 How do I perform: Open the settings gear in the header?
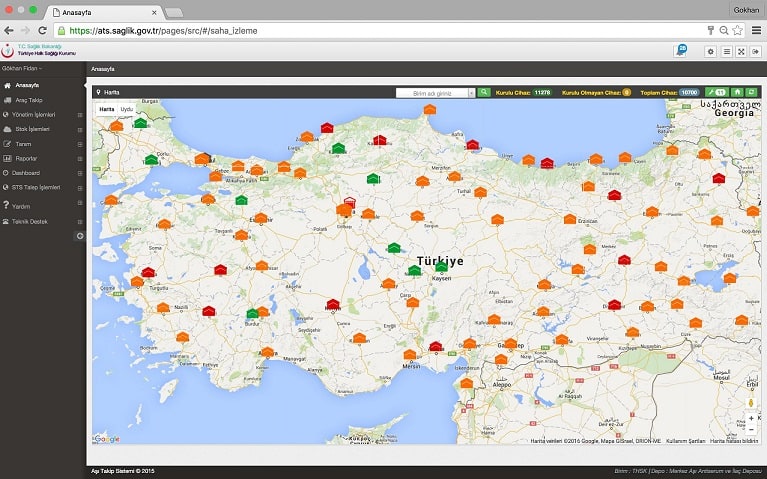click(711, 51)
